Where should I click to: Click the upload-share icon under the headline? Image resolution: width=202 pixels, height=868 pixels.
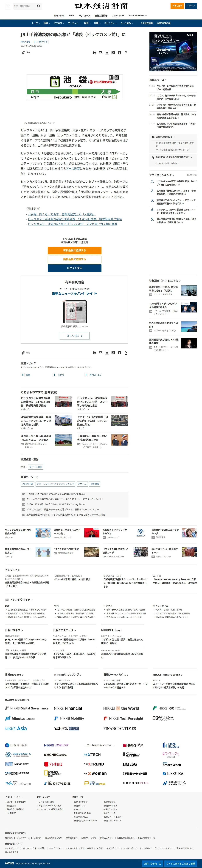(x=126, y=53)
